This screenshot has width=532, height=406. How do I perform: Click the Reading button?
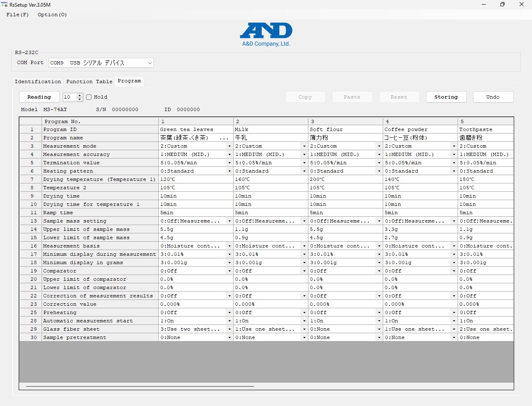[39, 97]
